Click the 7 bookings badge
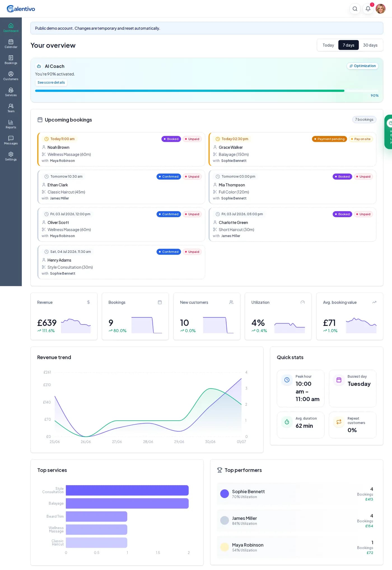The width and height of the screenshot is (392, 570). pyautogui.click(x=364, y=119)
